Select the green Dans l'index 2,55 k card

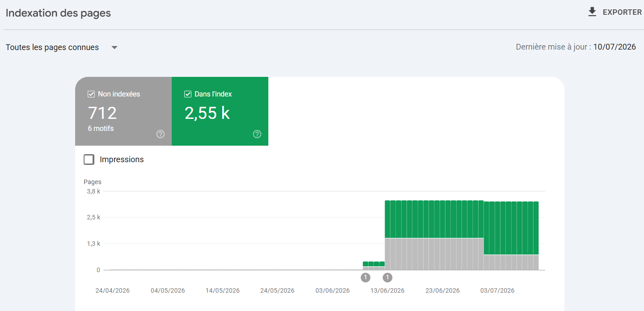pos(220,111)
